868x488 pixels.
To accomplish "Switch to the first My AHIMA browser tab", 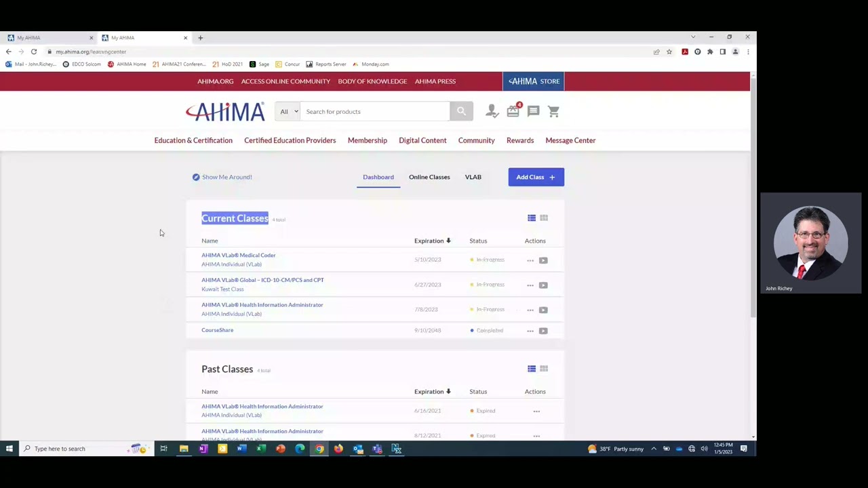I will click(49, 37).
